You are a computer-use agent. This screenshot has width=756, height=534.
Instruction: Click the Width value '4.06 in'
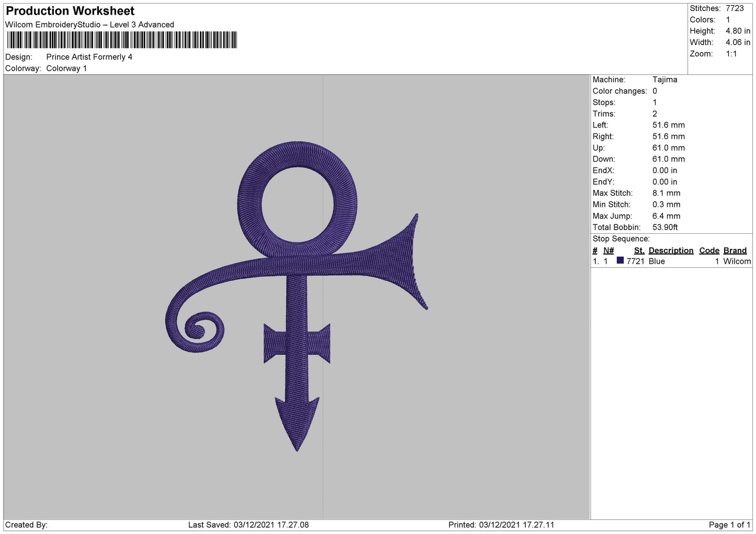tap(738, 42)
